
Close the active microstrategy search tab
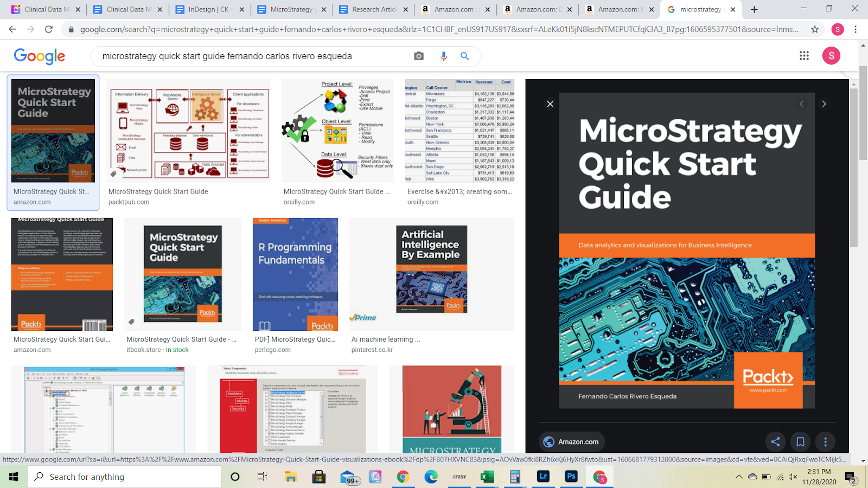pos(733,9)
